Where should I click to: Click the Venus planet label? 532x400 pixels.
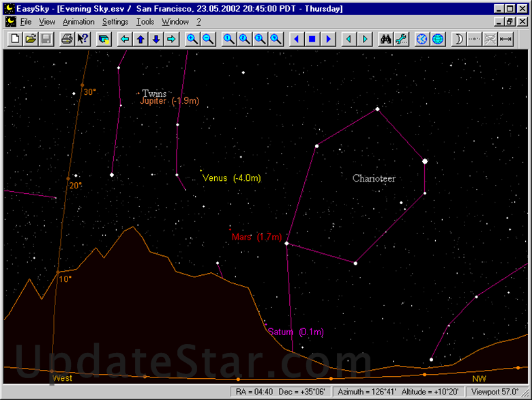[231, 178]
